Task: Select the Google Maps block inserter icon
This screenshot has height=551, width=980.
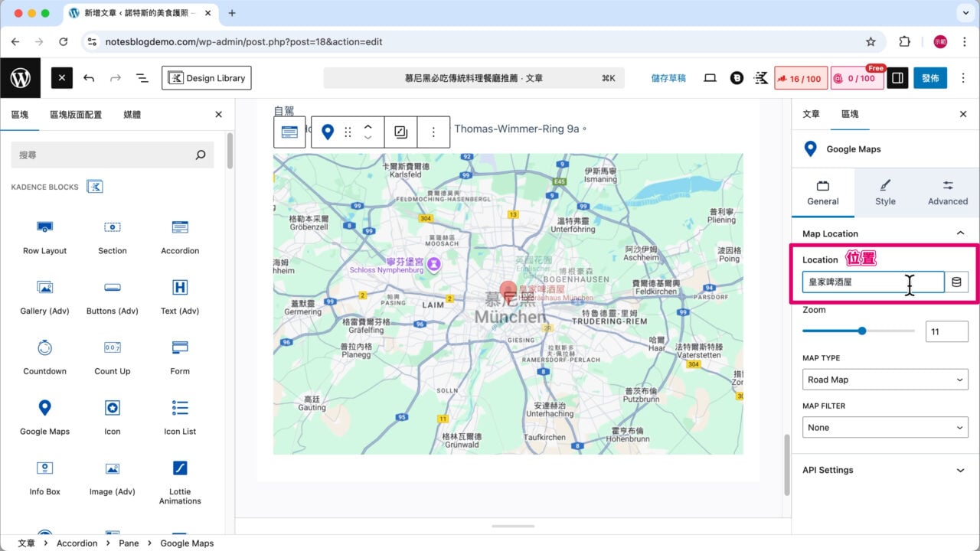Action: 44,408
